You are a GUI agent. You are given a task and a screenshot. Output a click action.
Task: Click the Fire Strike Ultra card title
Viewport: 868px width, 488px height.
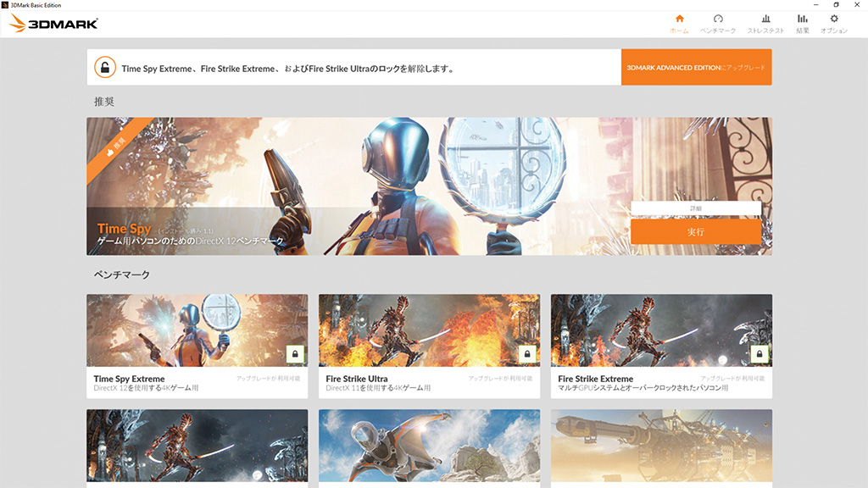click(357, 379)
